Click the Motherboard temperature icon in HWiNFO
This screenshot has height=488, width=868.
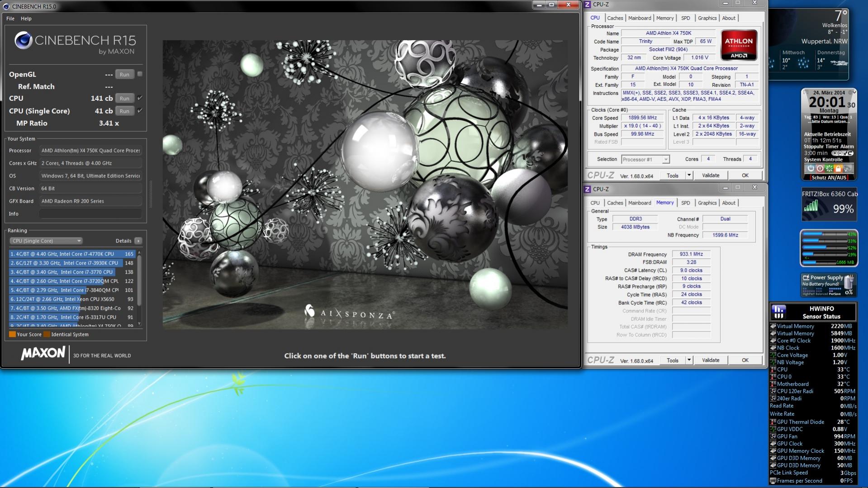[x=773, y=384]
